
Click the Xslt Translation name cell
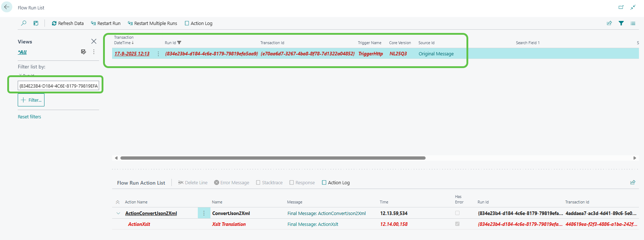pos(229,224)
